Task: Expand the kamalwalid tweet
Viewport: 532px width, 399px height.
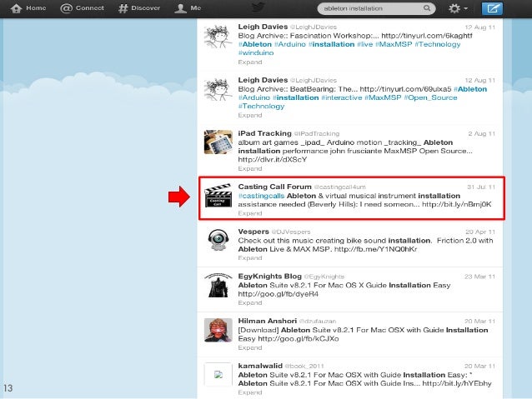Action: [250, 392]
